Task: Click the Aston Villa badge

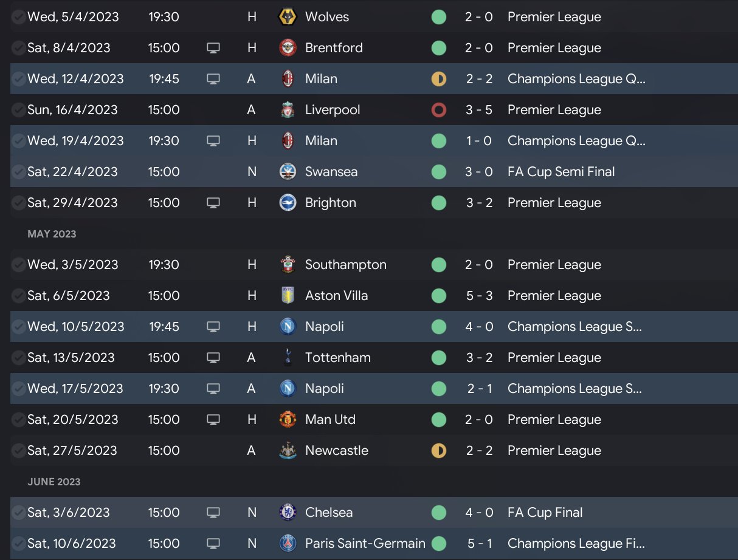Action: [x=288, y=296]
